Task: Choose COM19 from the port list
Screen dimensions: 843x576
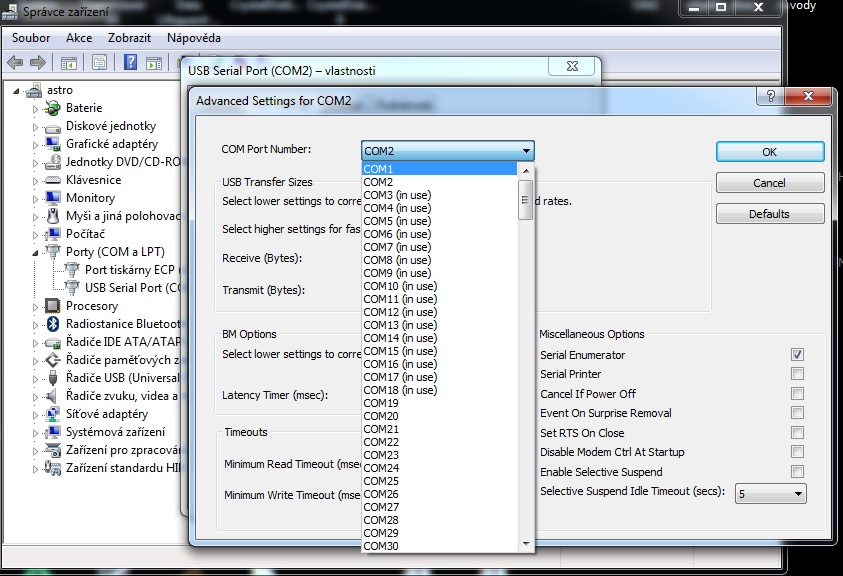Action: 381,403
